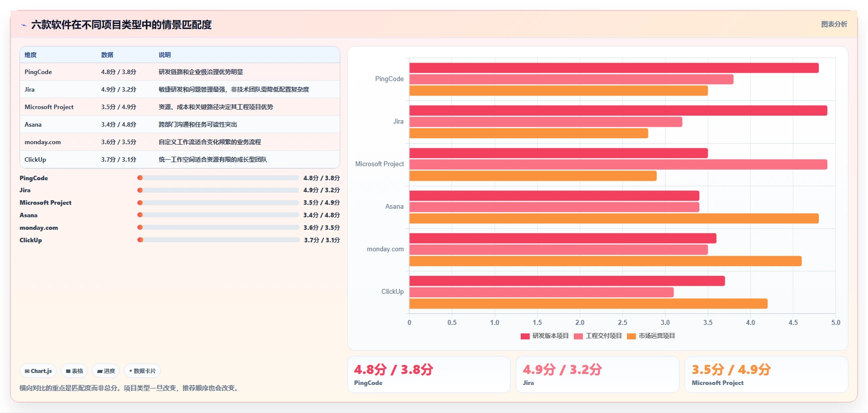
Task: Click the PingCode progress bar
Action: [x=218, y=178]
